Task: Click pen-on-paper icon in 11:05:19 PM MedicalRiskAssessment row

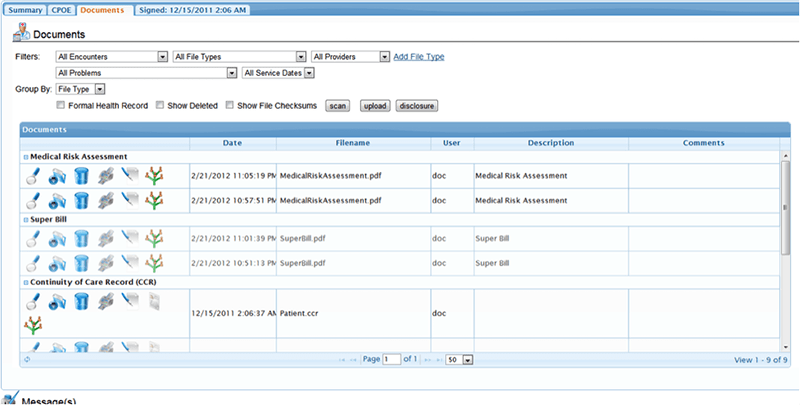Action: (x=130, y=175)
